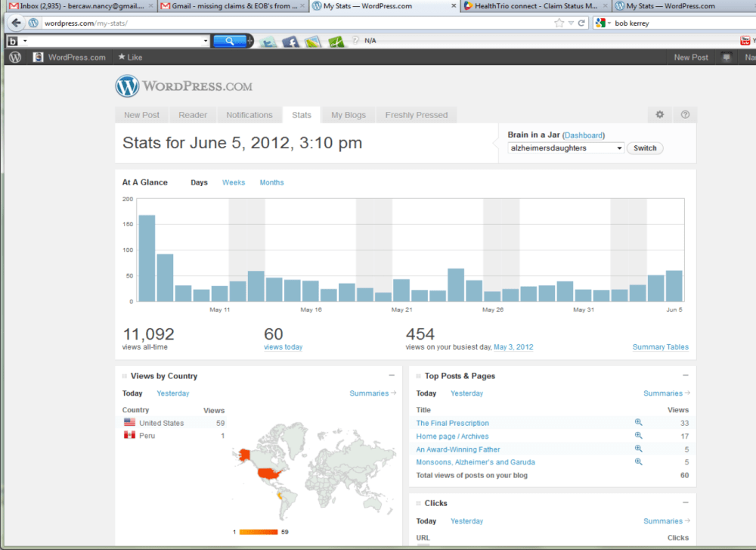Viewport: 756px width, 550px height.
Task: Click the WordPress logo in the admin bar
Action: click(x=14, y=57)
